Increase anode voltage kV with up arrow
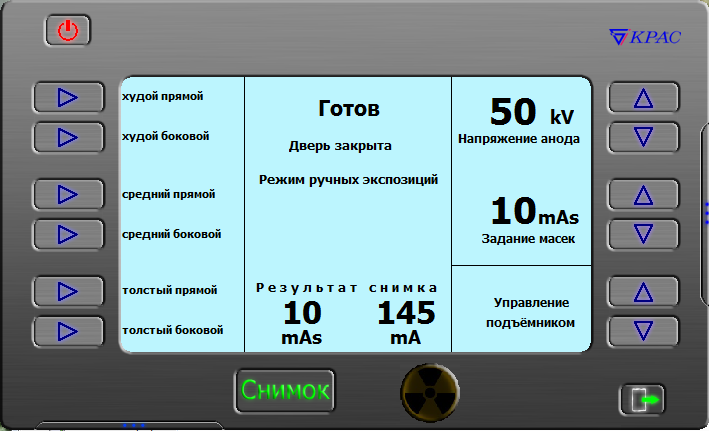709x431 pixels. pos(643,97)
